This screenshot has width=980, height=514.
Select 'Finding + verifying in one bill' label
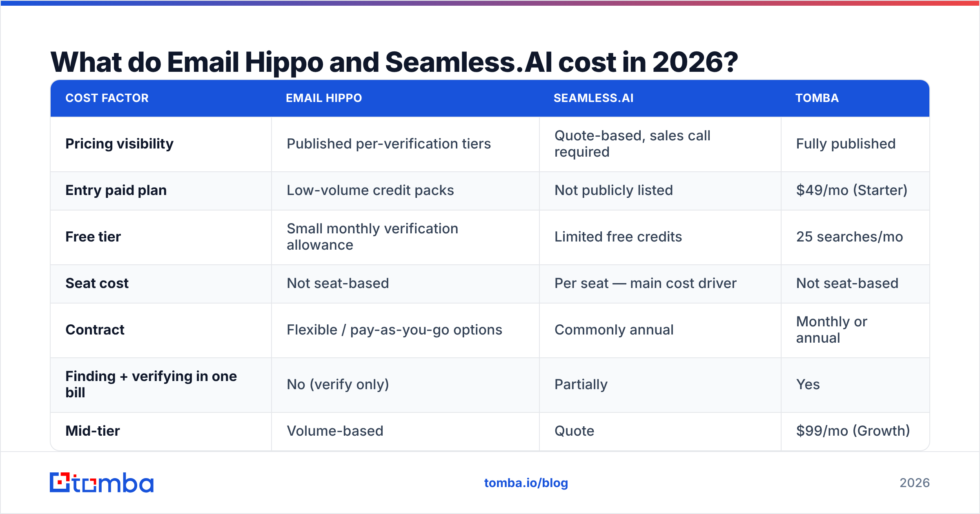pos(151,384)
